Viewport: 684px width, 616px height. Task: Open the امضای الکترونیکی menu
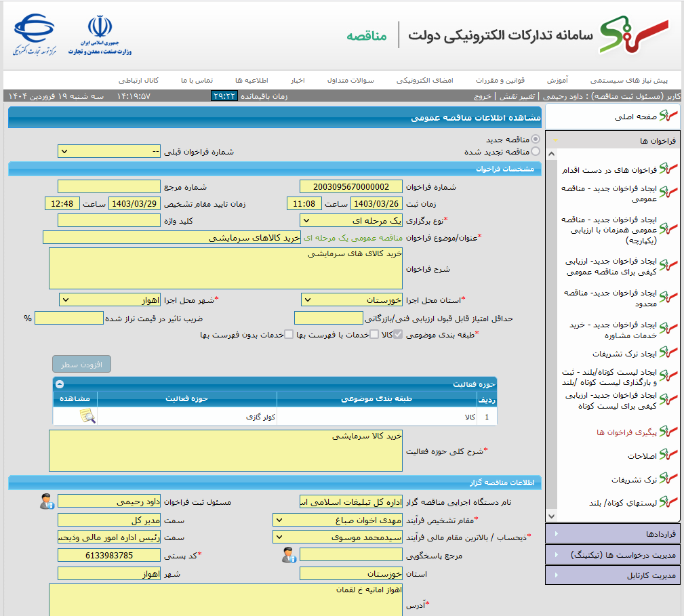[x=425, y=81]
